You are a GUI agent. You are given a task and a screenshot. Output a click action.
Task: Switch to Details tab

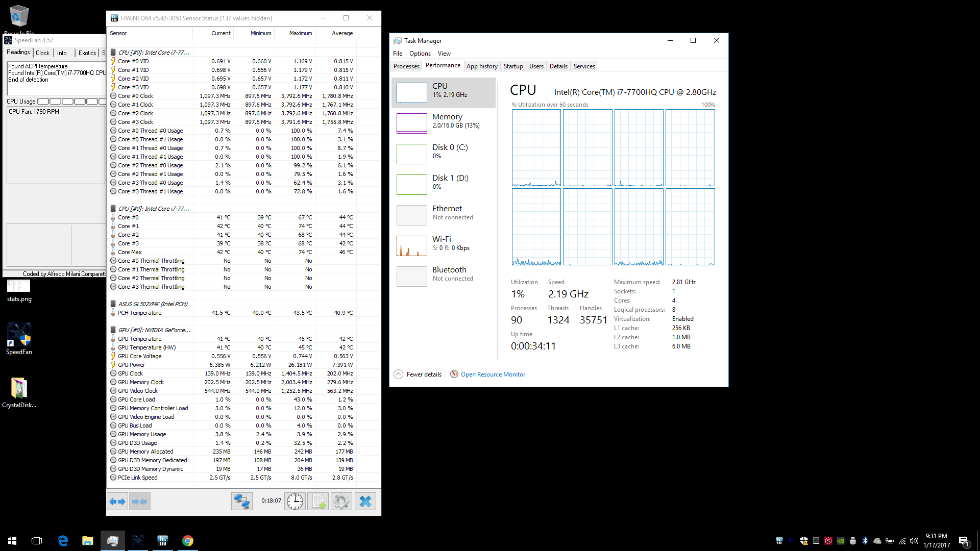click(x=558, y=66)
